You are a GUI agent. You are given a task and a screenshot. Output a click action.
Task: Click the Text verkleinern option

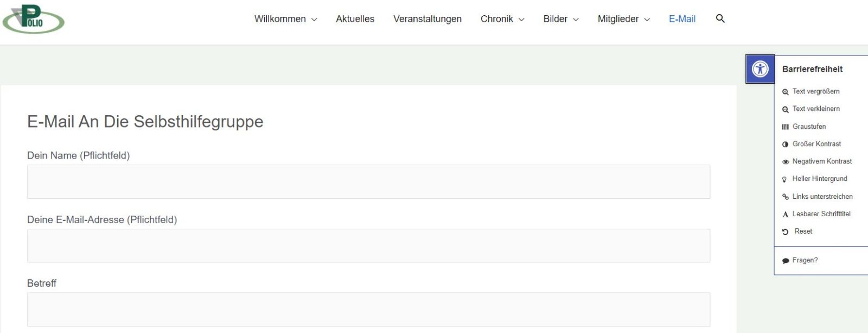(815, 109)
